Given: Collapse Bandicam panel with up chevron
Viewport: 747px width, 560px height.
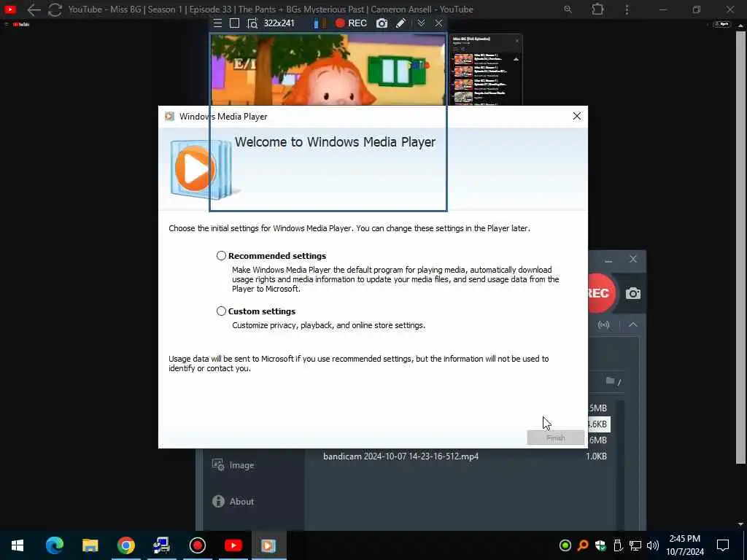Looking at the screenshot, I should pyautogui.click(x=633, y=324).
